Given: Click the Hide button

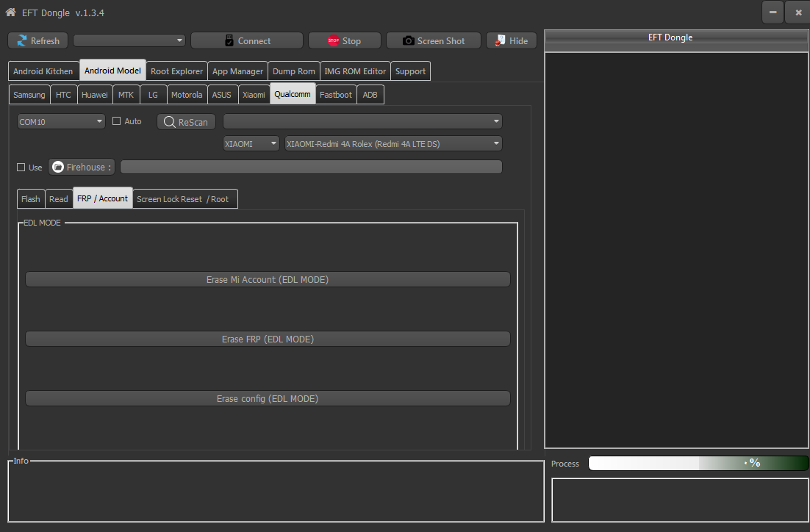Looking at the screenshot, I should pos(512,41).
